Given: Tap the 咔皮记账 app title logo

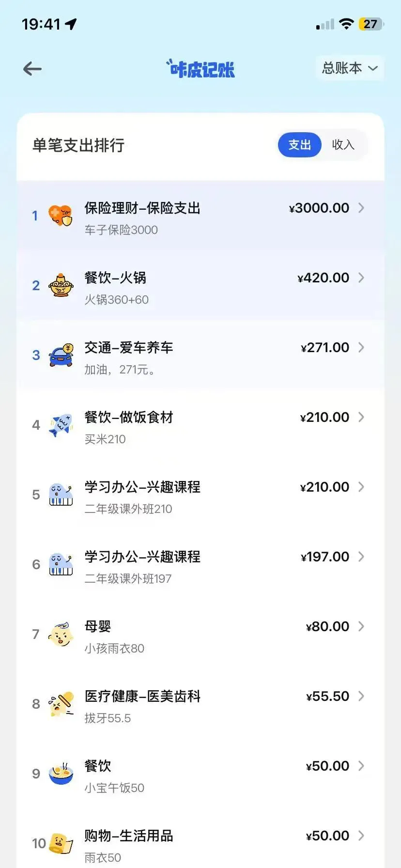Looking at the screenshot, I should [200, 69].
